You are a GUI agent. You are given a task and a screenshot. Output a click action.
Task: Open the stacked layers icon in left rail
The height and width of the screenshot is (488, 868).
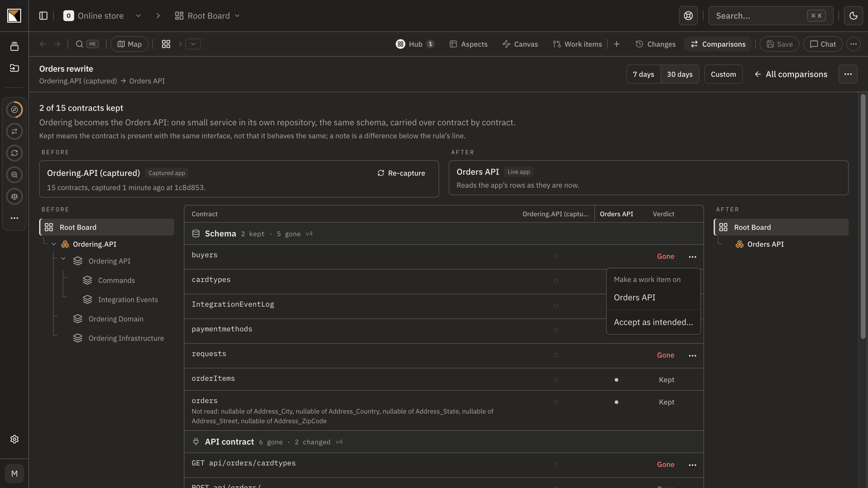pos(14,46)
